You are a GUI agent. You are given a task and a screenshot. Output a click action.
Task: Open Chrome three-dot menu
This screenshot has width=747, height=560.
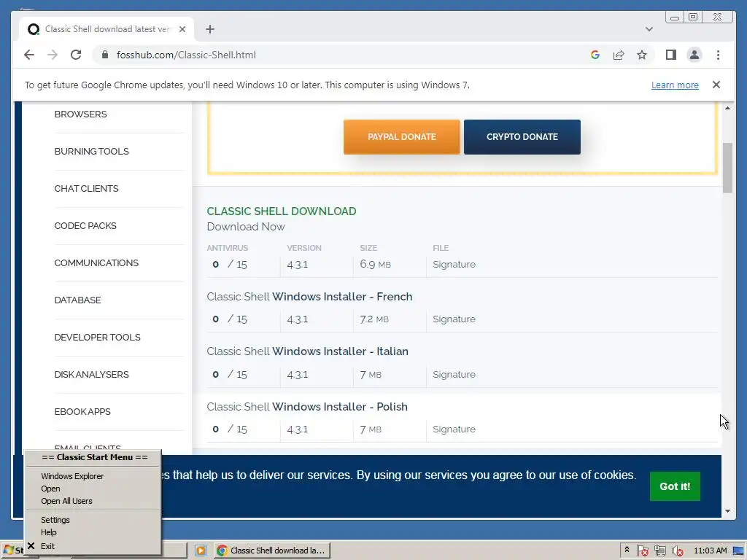(718, 55)
